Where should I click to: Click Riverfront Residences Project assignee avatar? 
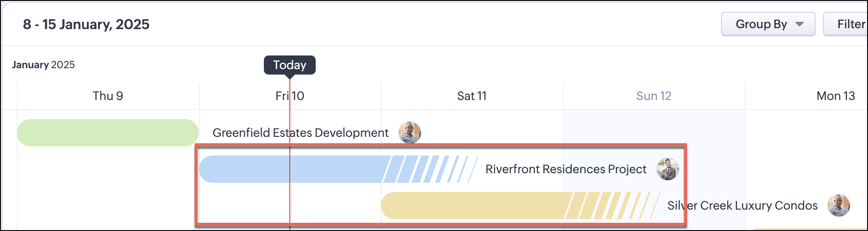coord(667,169)
